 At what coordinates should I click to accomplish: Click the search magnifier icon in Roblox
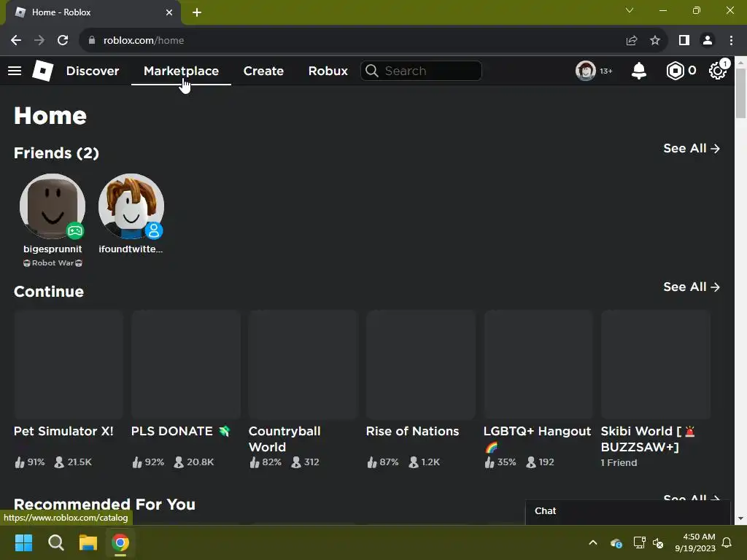click(x=371, y=71)
